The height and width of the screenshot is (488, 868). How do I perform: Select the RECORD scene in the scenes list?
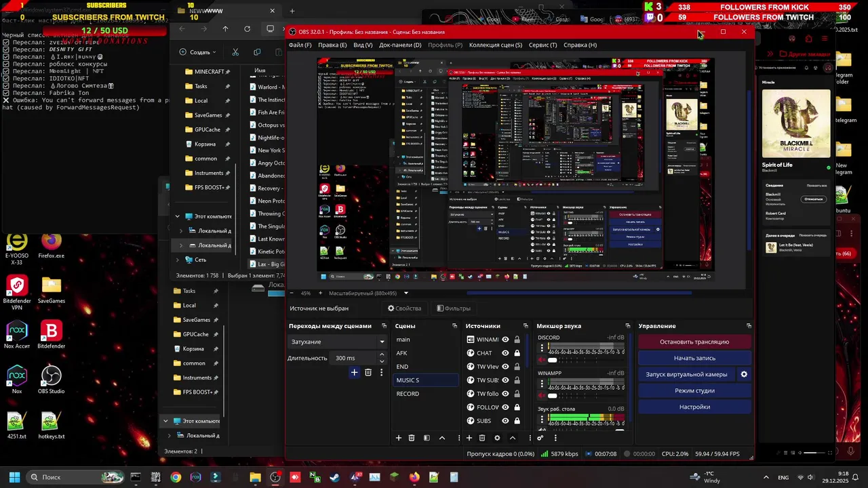point(426,394)
